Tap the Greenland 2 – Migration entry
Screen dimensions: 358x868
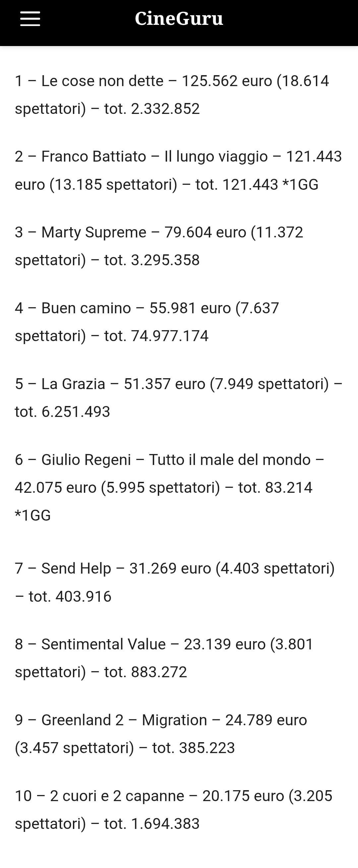coord(124,720)
